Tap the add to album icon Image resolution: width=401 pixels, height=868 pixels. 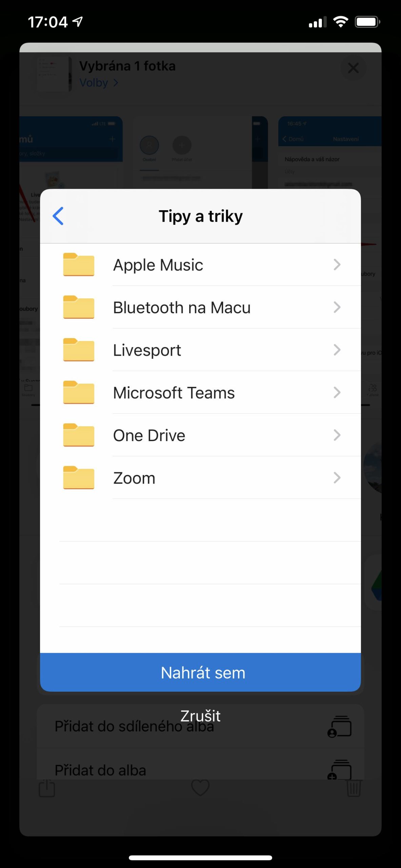coord(339,770)
